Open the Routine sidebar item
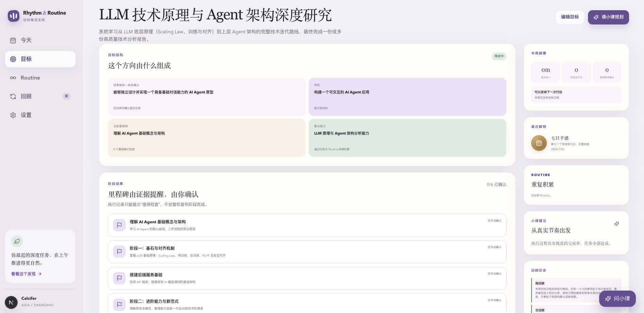 click(40, 78)
